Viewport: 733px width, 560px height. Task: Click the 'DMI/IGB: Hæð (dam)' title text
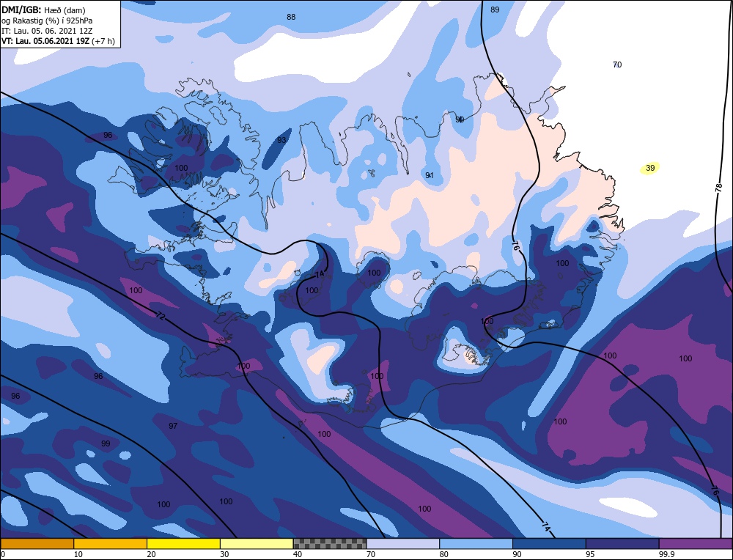tap(43, 10)
